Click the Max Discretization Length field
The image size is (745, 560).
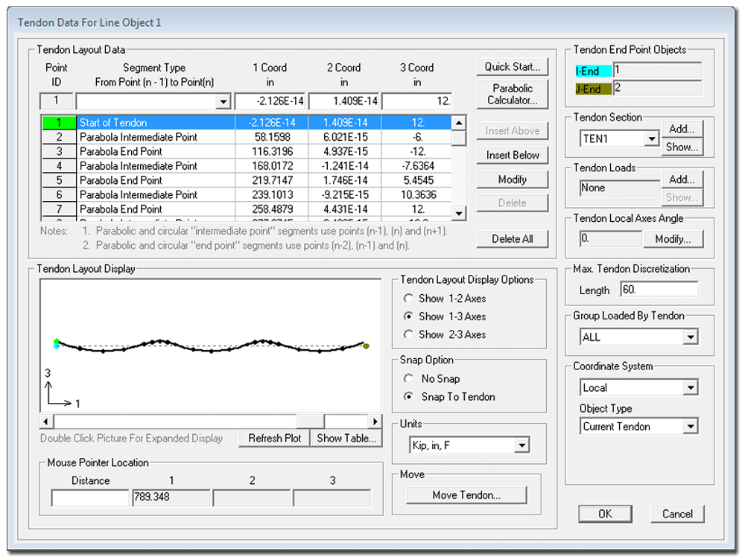[x=657, y=290]
